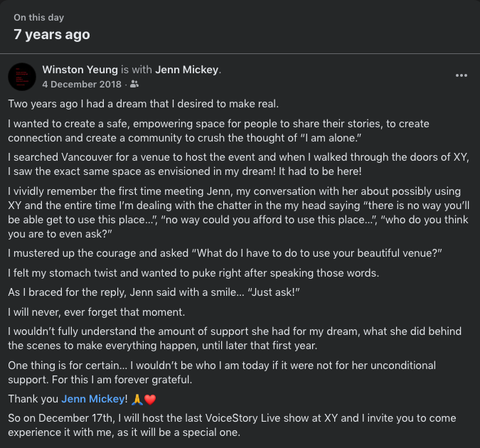Click the red heart emoji
This screenshot has width=480, height=448.
[x=149, y=400]
